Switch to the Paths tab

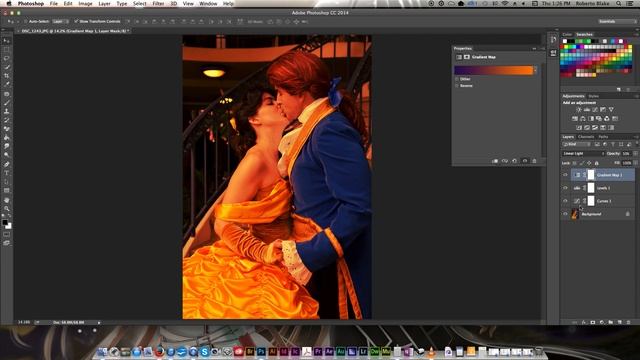coord(603,137)
